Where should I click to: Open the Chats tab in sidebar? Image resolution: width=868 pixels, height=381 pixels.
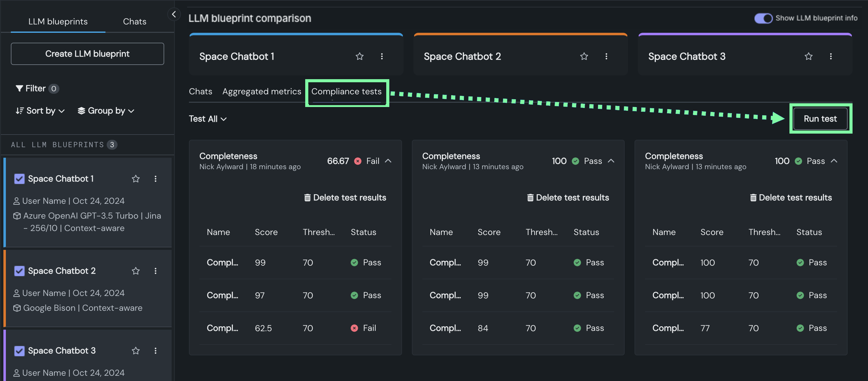(135, 22)
